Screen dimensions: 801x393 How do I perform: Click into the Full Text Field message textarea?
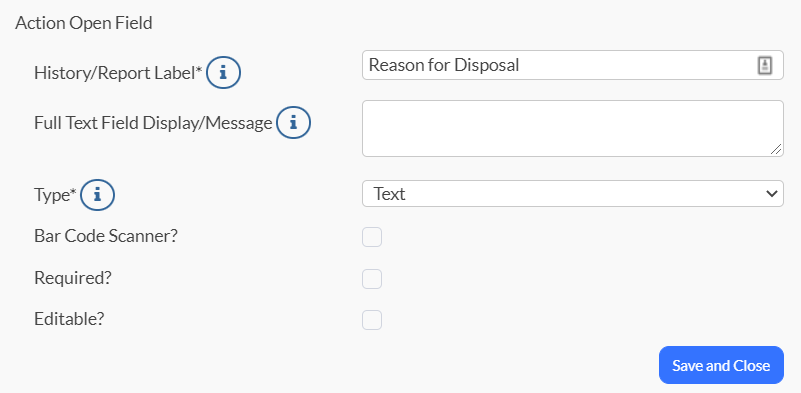click(573, 128)
